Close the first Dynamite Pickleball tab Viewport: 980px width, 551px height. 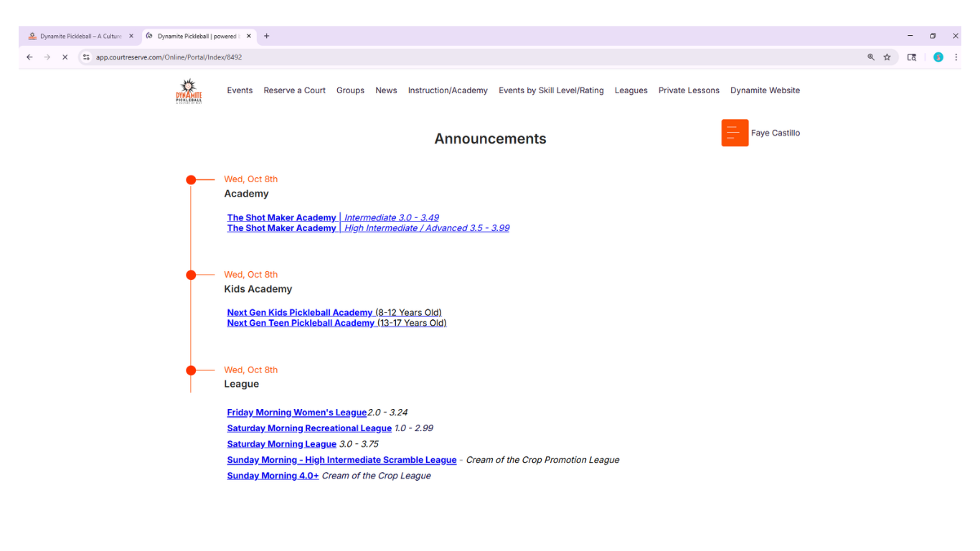[131, 36]
